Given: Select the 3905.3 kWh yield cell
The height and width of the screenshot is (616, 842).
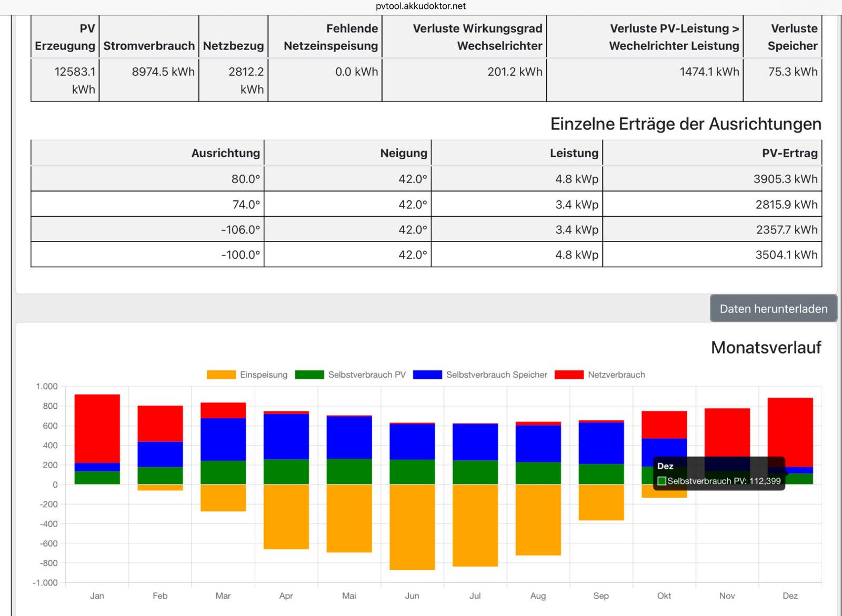Looking at the screenshot, I should coord(785,179).
